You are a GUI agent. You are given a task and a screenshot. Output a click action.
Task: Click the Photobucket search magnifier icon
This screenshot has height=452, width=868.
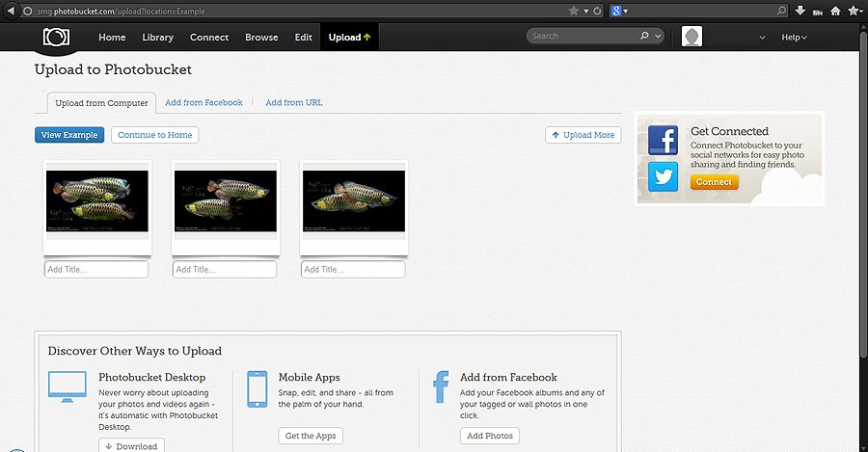[x=644, y=36]
